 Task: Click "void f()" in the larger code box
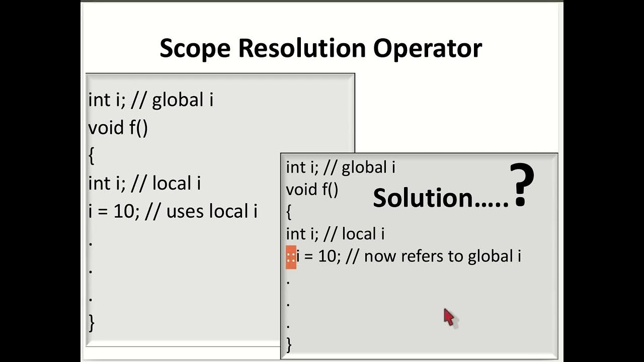[x=118, y=128]
